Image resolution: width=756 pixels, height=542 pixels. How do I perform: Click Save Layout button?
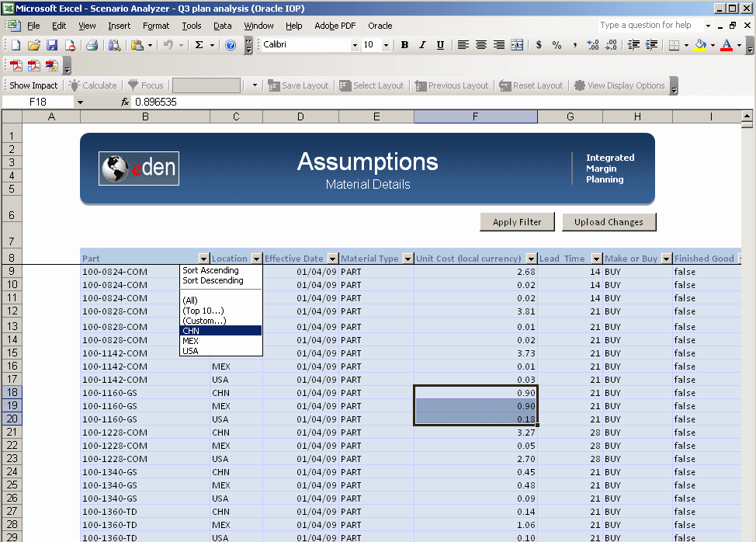tap(299, 85)
